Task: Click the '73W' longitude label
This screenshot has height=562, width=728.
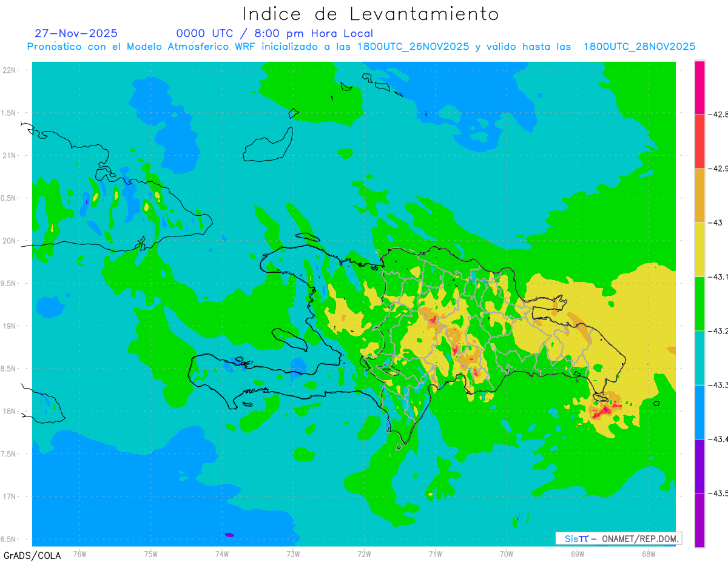Action: pyautogui.click(x=293, y=554)
